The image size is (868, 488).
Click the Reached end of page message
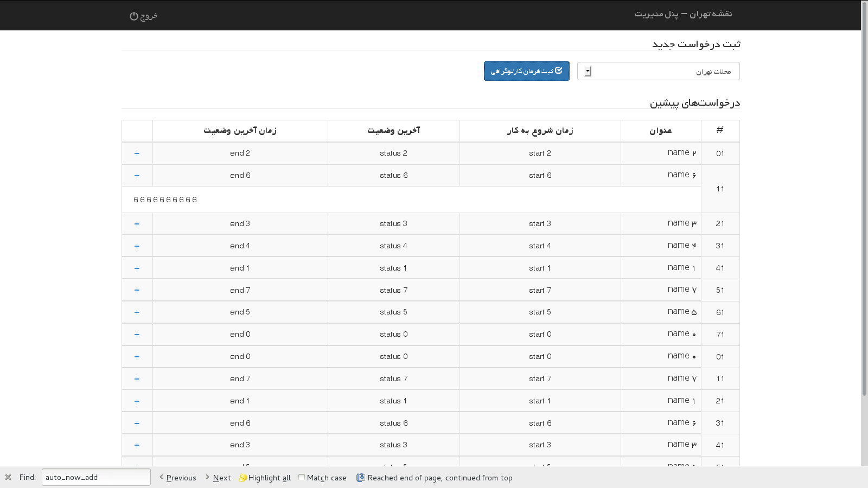point(440,478)
